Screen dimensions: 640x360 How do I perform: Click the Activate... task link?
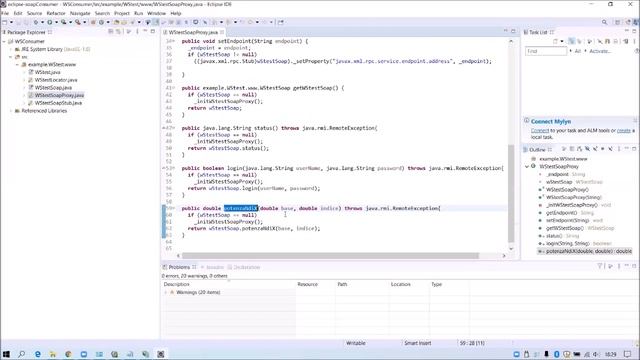pos(600,51)
